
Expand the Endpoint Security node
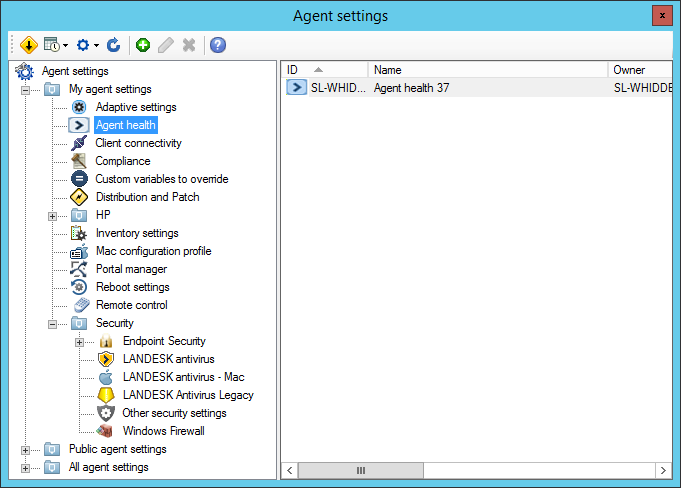(79, 342)
